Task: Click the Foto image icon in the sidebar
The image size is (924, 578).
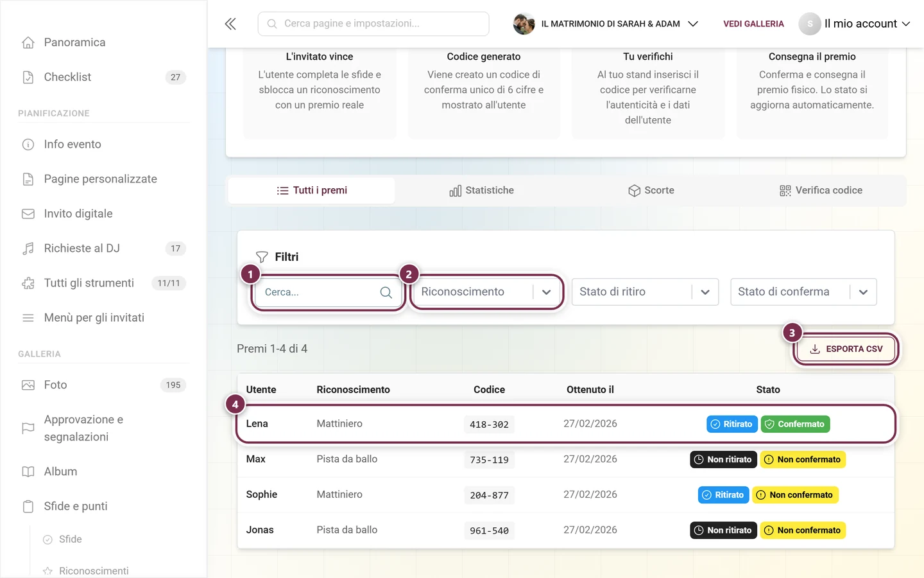Action: [28, 385]
